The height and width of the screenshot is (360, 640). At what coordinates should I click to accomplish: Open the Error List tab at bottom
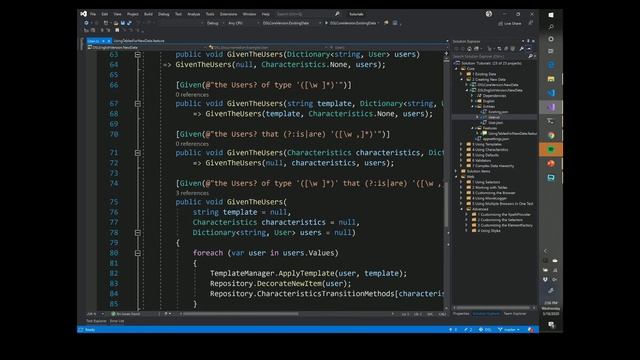point(117,321)
